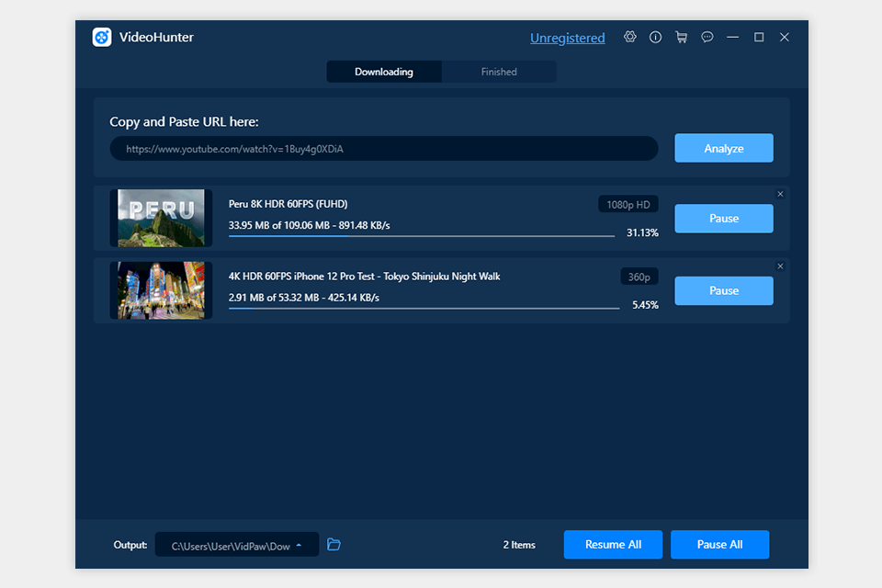This screenshot has height=588, width=882.
Task: Open the Unregistered account link
Action: 568,38
